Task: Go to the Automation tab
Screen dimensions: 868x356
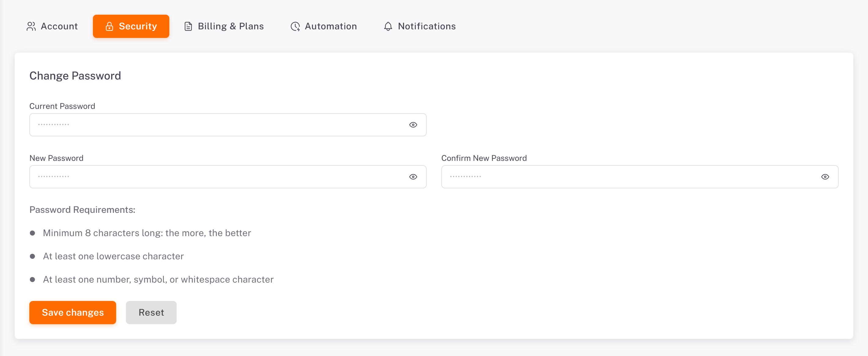Action: point(323,26)
